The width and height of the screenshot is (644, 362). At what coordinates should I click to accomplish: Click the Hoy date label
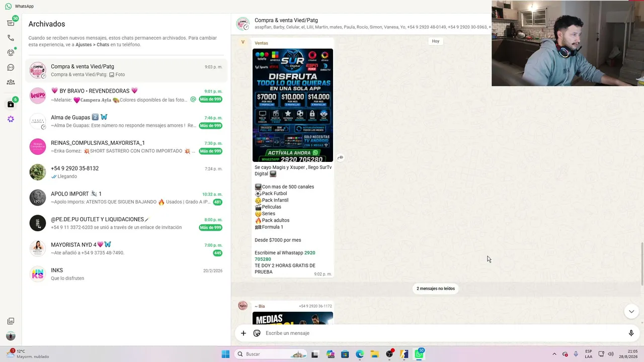[436, 41]
